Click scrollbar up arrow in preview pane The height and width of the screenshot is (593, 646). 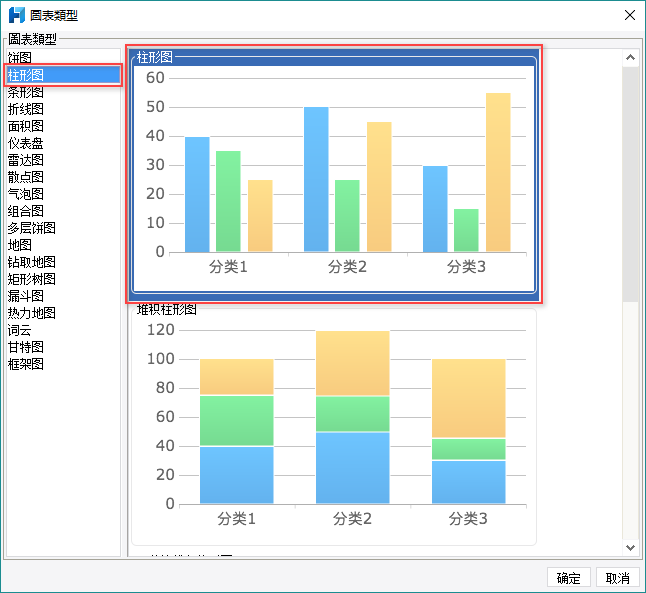click(x=630, y=58)
